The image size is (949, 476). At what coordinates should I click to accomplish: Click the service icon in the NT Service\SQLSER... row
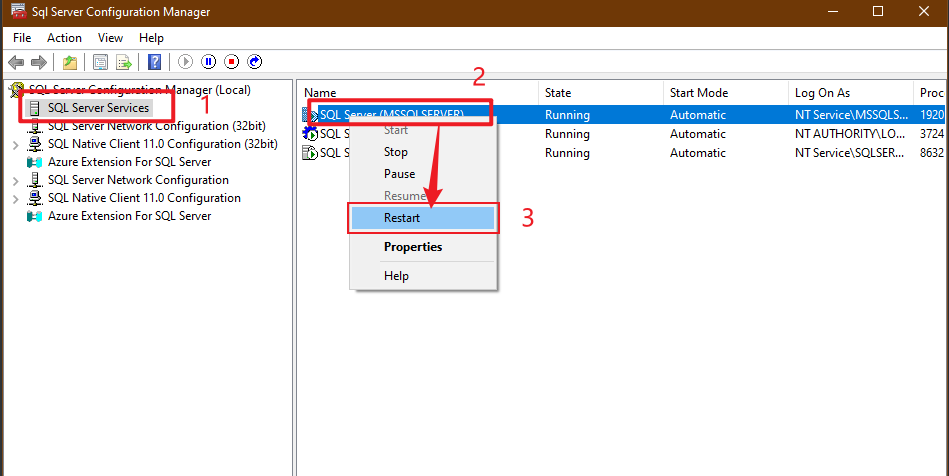click(310, 153)
